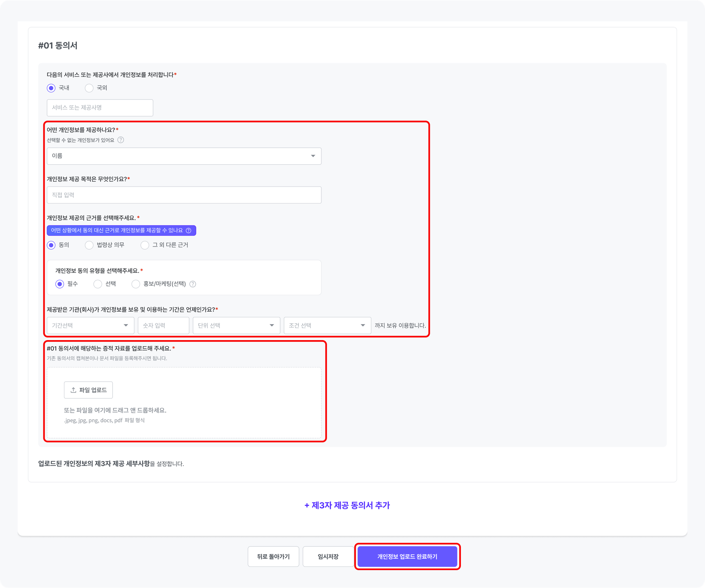
Task: Select the 필수 consent type radio
Action: [60, 284]
